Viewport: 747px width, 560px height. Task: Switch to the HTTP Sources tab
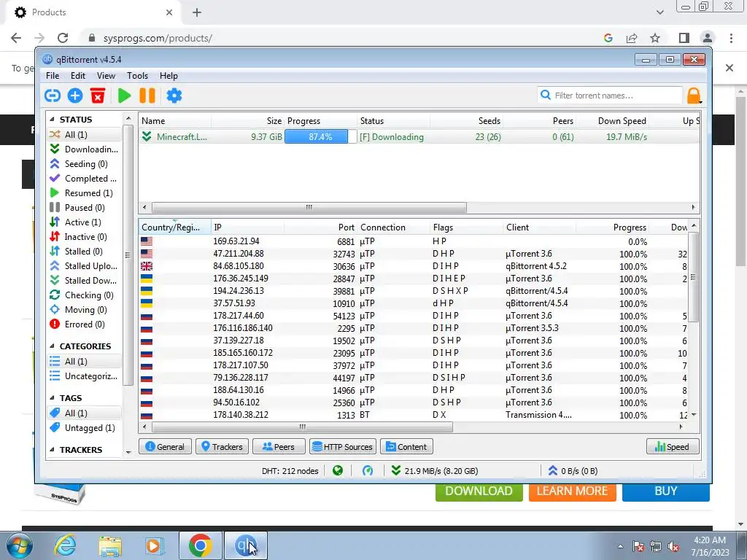click(343, 447)
